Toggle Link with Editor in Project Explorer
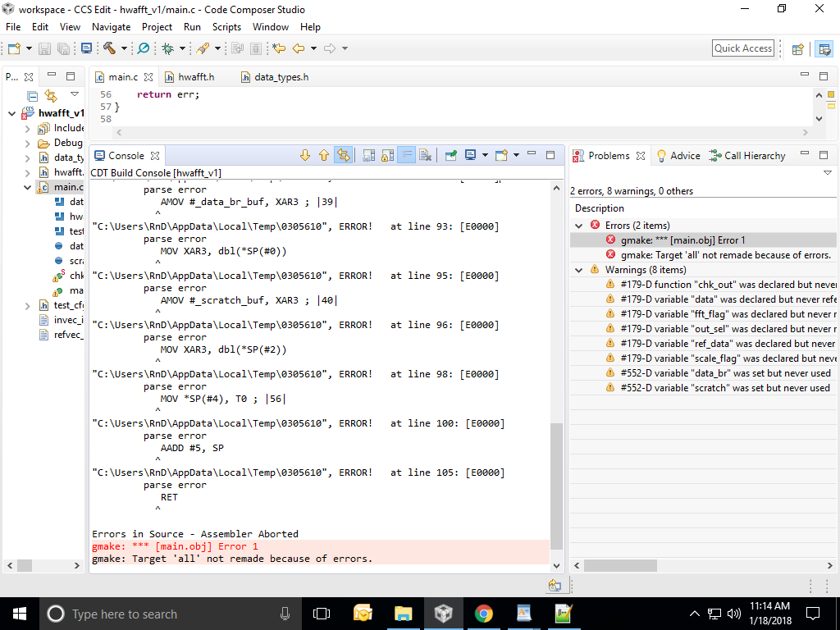The height and width of the screenshot is (630, 840). click(x=51, y=96)
